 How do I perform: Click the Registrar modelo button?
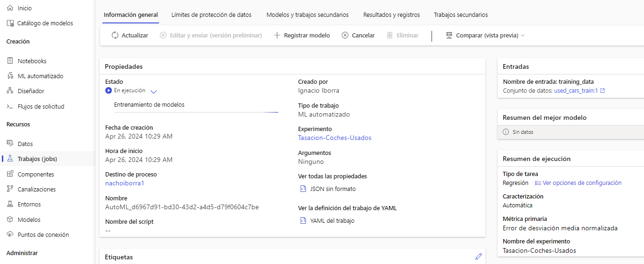[302, 36]
